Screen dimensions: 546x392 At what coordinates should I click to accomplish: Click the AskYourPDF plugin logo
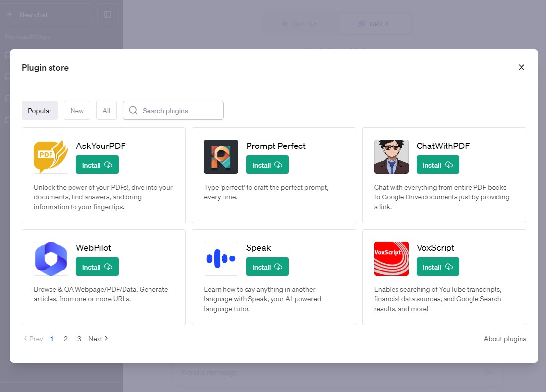click(x=51, y=157)
